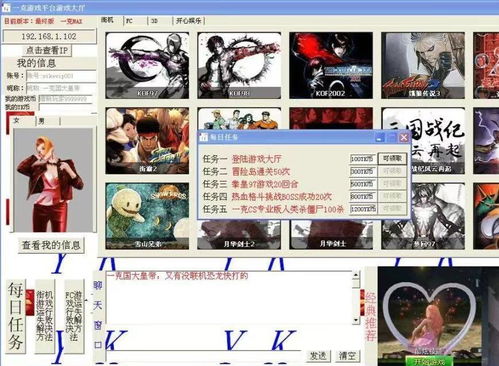Viewport: 499px width, 366px height.
Task: Clear the chat with 清空 button
Action: pos(347,356)
